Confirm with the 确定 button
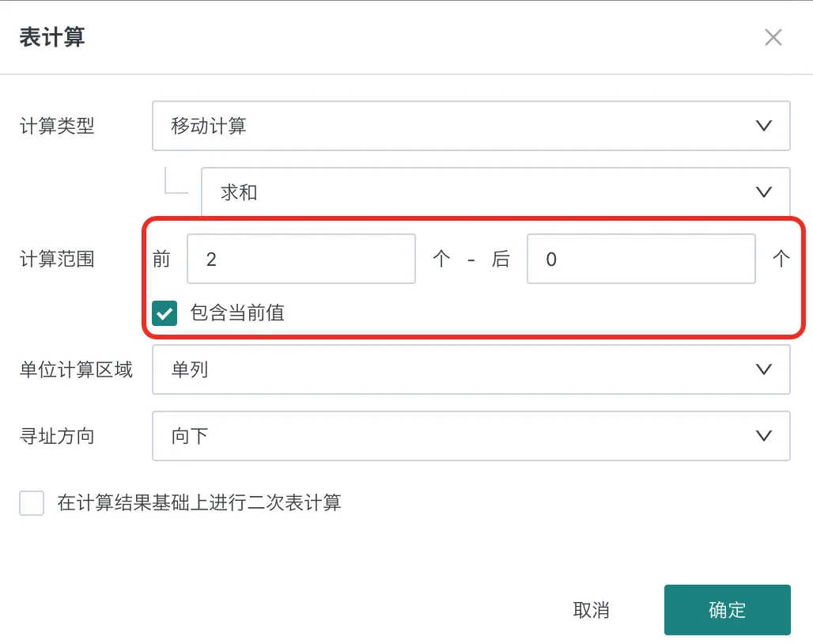The height and width of the screenshot is (644, 813). 727,610
